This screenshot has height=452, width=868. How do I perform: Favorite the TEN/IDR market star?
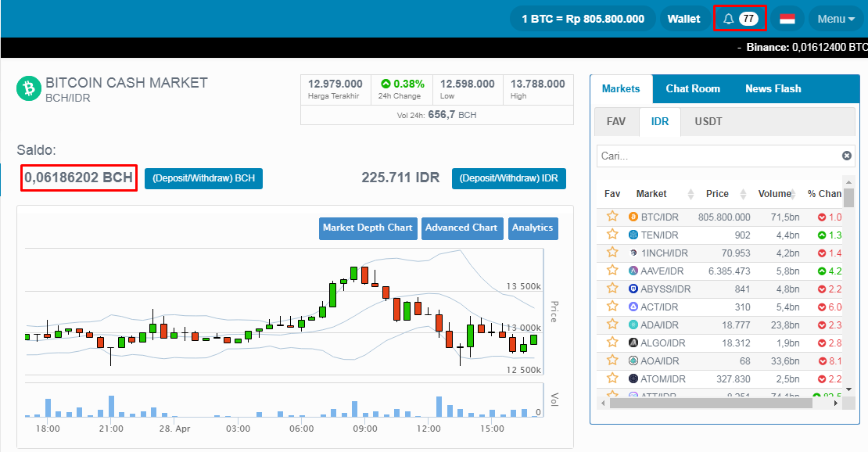click(612, 235)
